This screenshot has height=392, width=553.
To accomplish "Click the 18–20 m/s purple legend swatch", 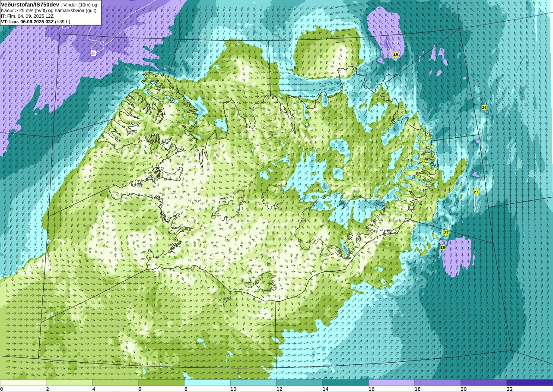I will click(438, 383).
